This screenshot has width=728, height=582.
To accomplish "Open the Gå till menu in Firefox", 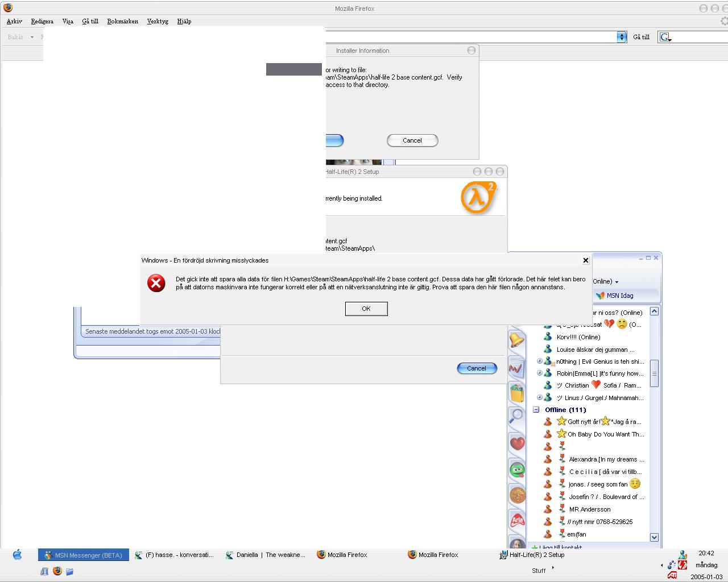I will [x=90, y=21].
